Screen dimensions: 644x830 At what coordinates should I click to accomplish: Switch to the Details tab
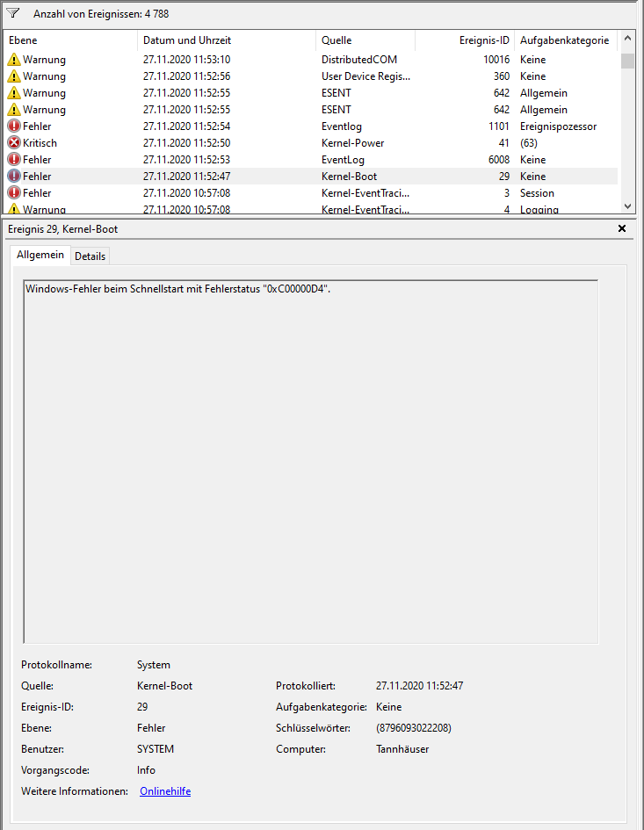pyautogui.click(x=90, y=256)
